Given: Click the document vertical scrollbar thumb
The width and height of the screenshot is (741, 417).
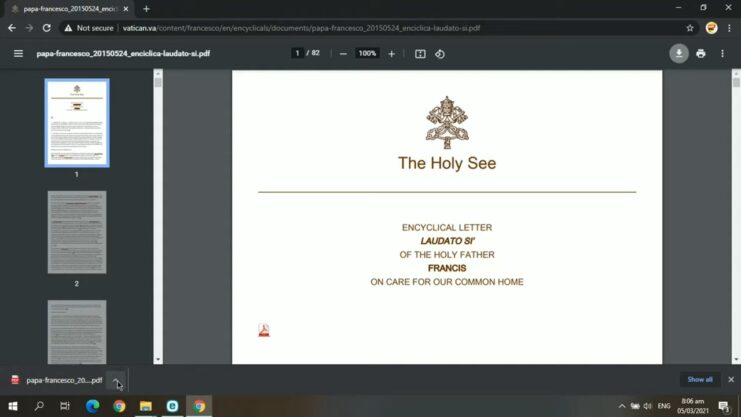Looking at the screenshot, I should pos(736,82).
